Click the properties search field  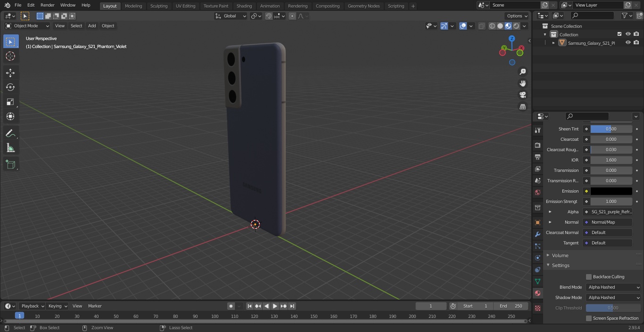[x=587, y=116]
